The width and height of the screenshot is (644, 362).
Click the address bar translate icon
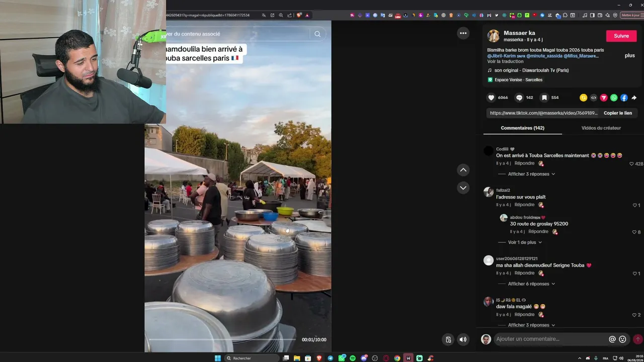pos(264,15)
